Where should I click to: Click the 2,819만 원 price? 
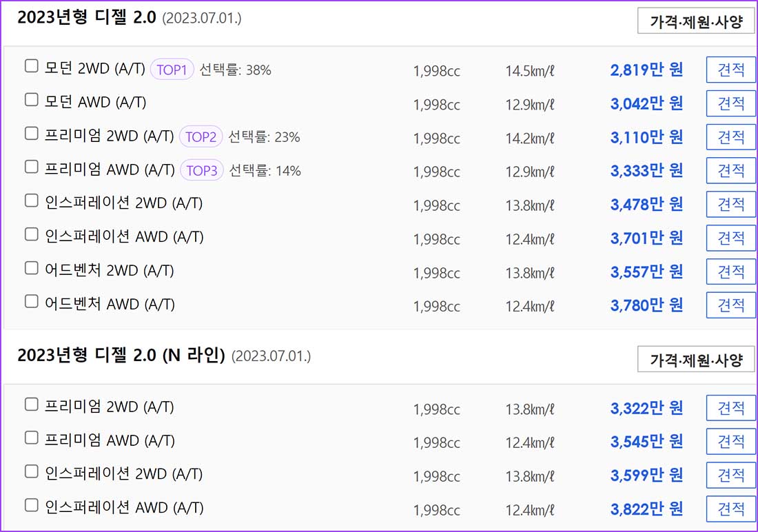(x=646, y=70)
